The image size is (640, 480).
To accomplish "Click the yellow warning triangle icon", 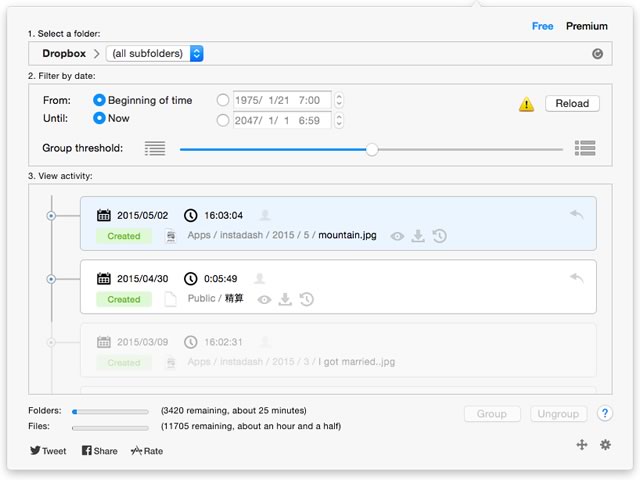I will pos(526,104).
